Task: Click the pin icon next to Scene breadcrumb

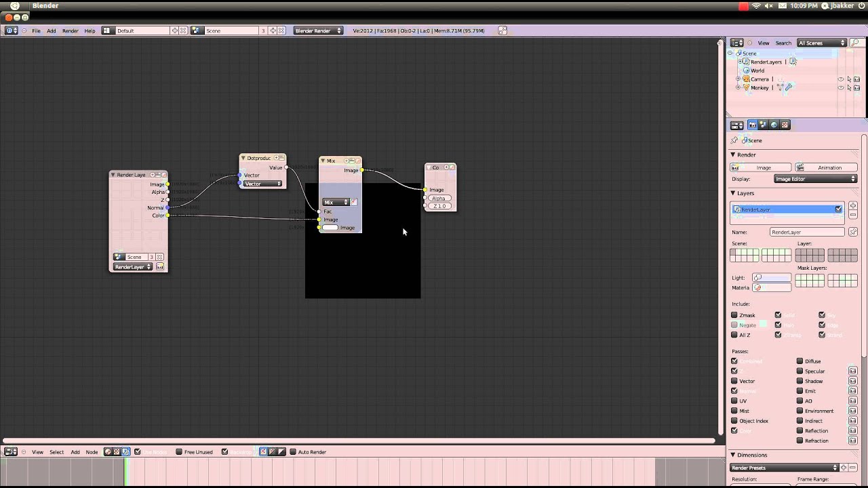Action: click(x=734, y=140)
